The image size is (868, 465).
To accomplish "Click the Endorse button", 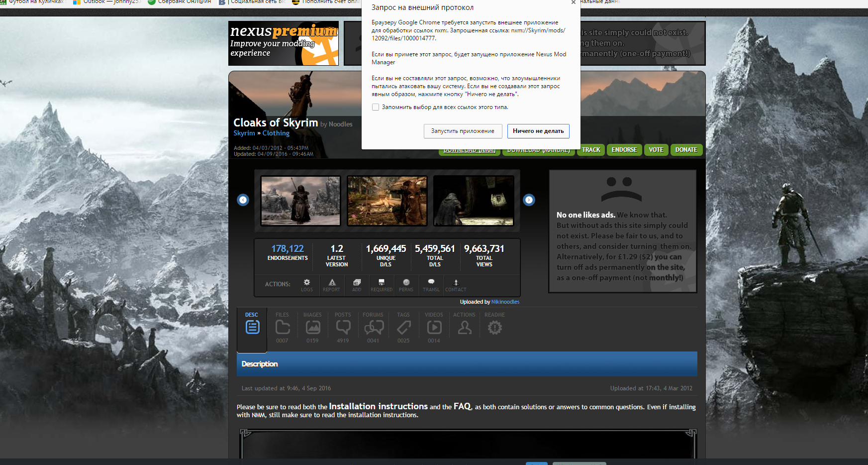I will [624, 150].
